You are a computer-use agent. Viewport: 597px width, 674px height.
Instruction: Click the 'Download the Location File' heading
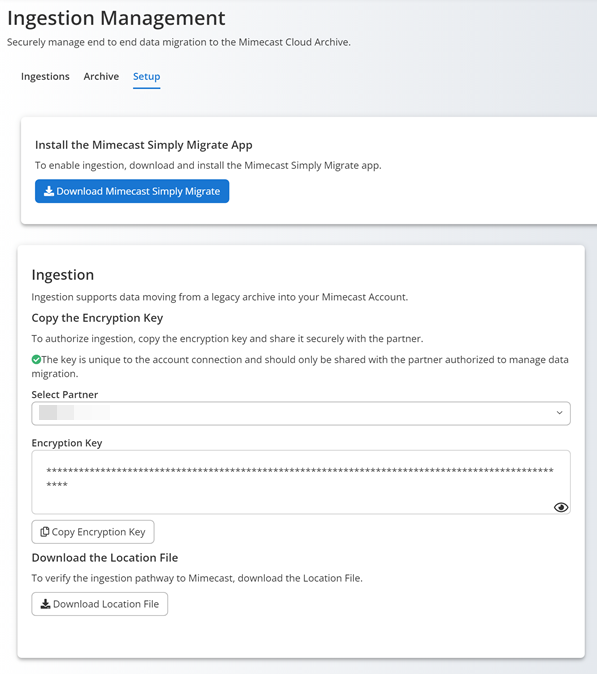[x=105, y=558]
